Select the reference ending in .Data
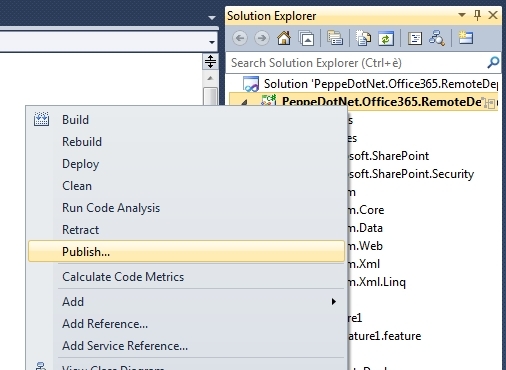 click(365, 228)
